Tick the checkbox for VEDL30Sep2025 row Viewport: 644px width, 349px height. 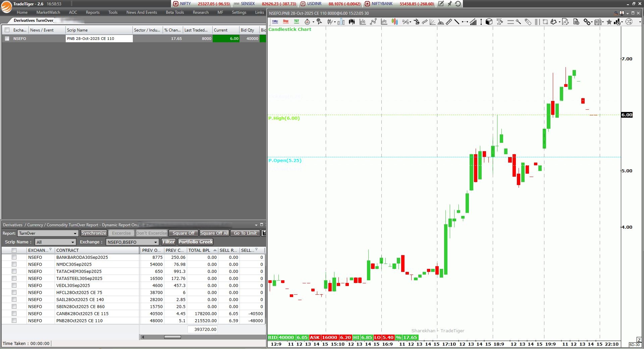14,285
